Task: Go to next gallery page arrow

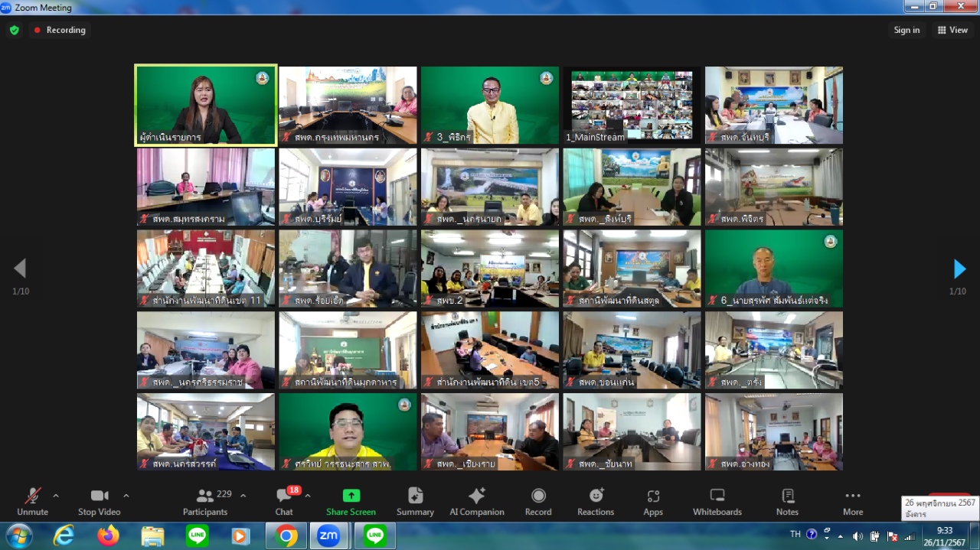Action: (x=959, y=268)
